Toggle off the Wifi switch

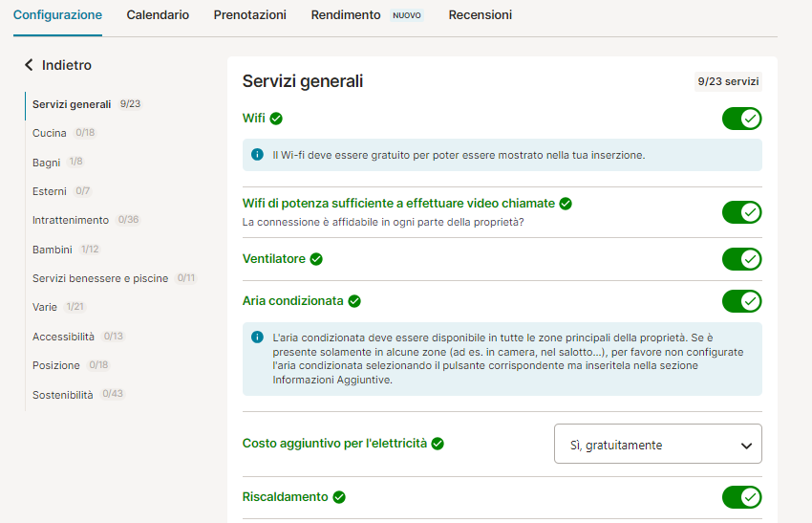[x=742, y=119]
